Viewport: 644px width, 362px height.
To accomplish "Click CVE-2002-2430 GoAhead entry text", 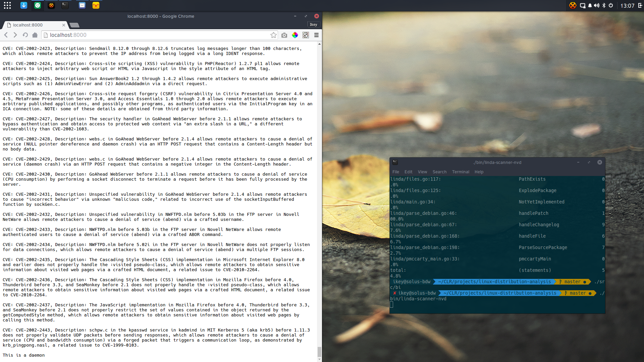I will (155, 179).
